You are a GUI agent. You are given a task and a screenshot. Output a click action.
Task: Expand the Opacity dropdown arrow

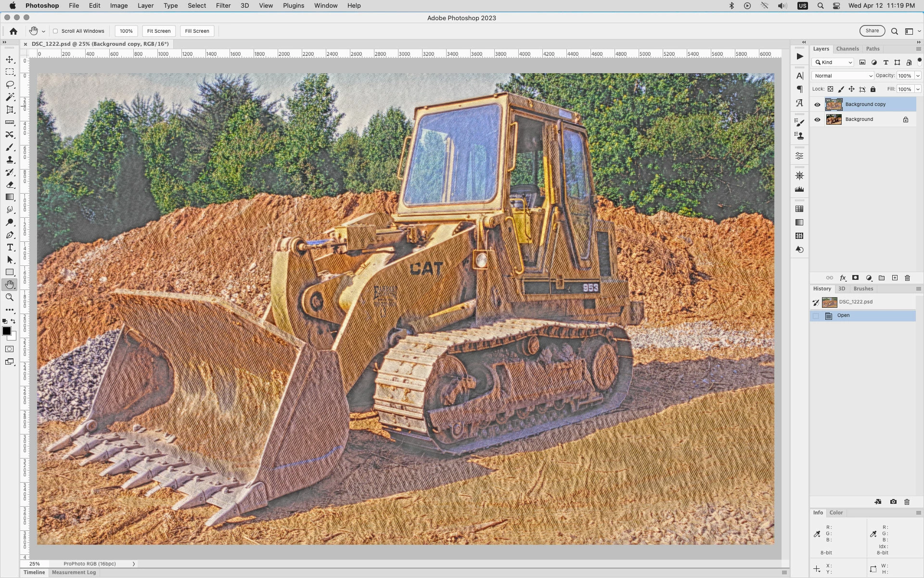918,76
